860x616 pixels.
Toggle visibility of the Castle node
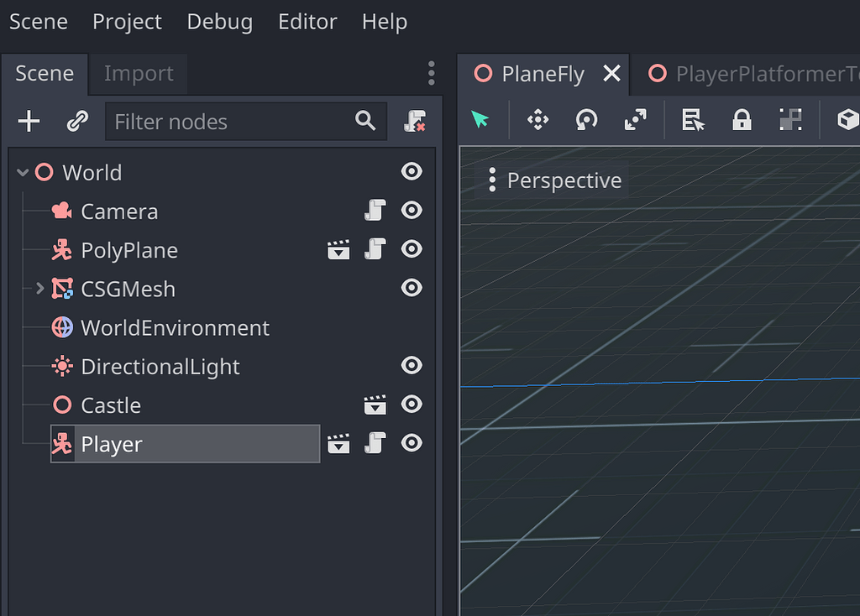click(x=412, y=404)
